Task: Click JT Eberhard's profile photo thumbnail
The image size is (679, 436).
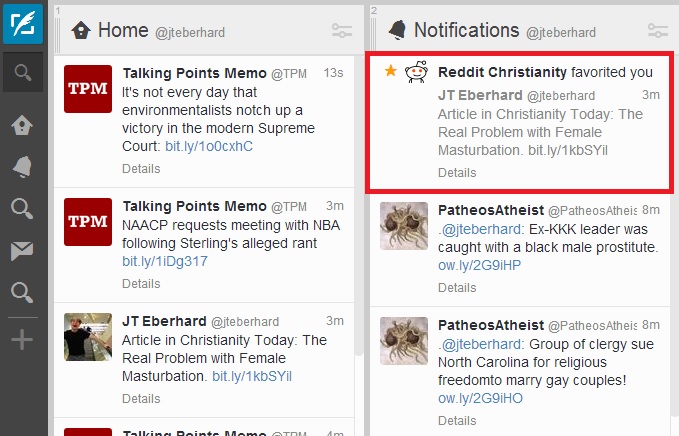Action: [x=88, y=337]
